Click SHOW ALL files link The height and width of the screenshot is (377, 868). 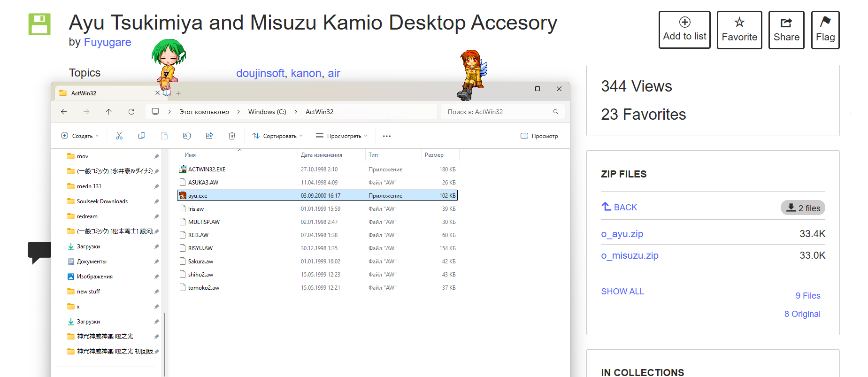tap(622, 292)
